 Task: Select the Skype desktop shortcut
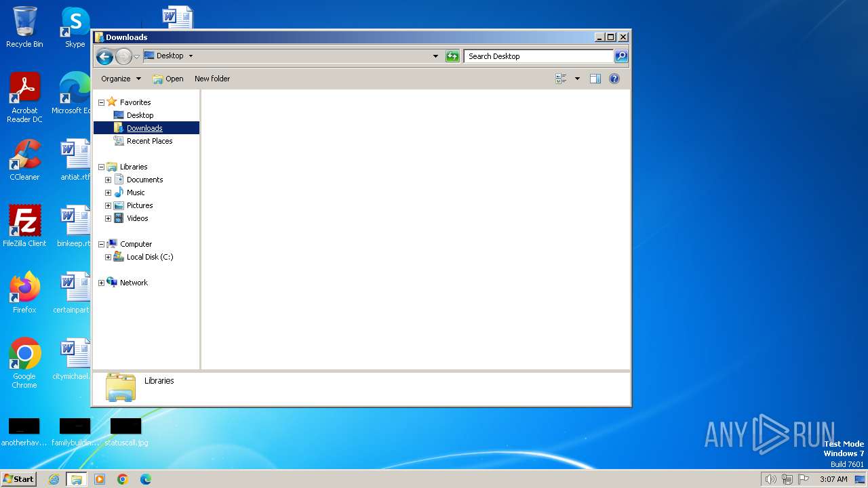coord(75,28)
